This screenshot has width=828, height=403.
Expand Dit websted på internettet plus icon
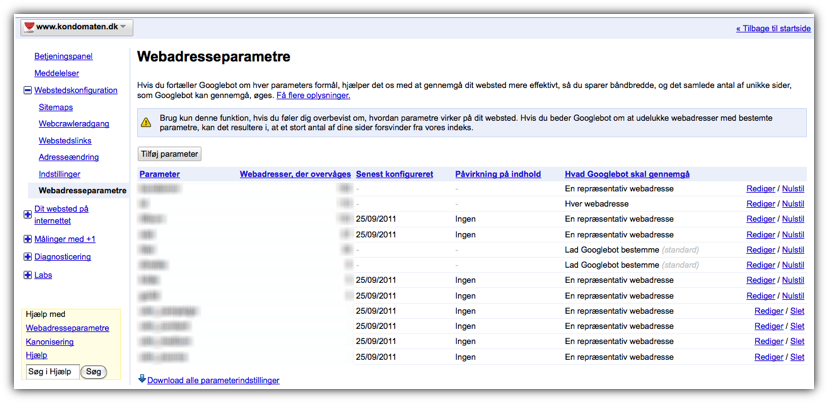point(27,214)
